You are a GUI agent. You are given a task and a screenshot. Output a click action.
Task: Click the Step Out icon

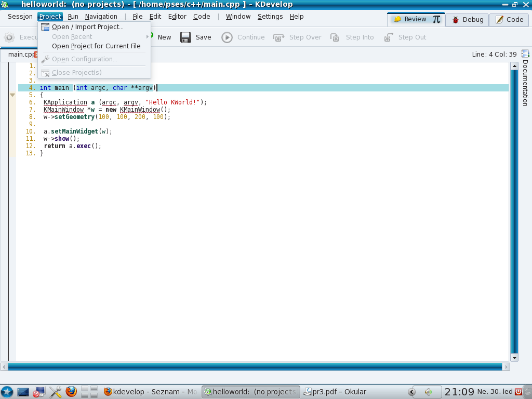pos(389,37)
